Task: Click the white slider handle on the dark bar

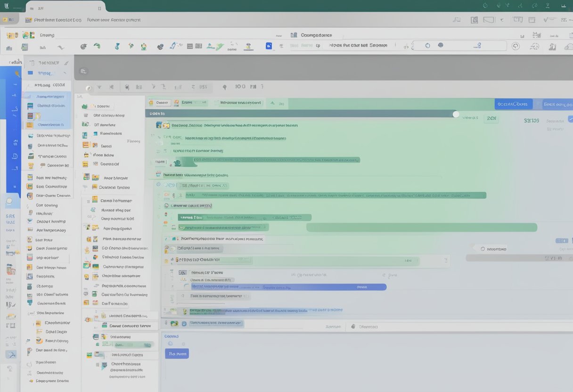Action: [x=456, y=114]
